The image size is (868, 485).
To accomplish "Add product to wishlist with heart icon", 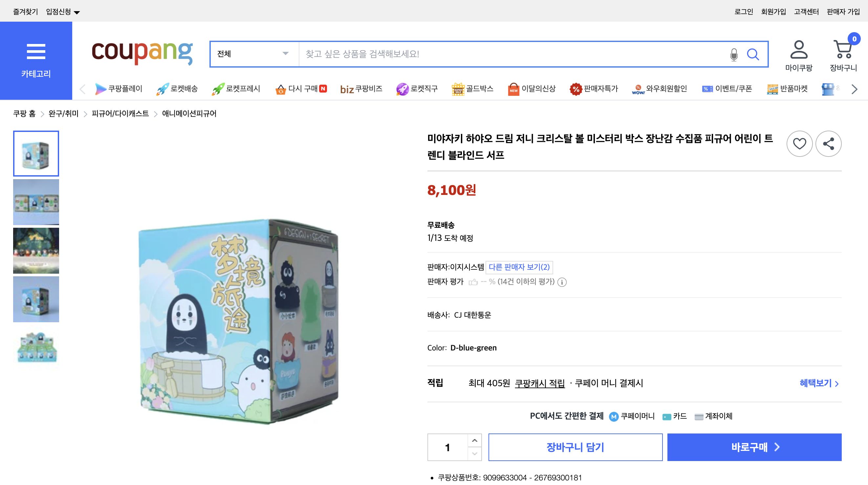I will tap(799, 144).
